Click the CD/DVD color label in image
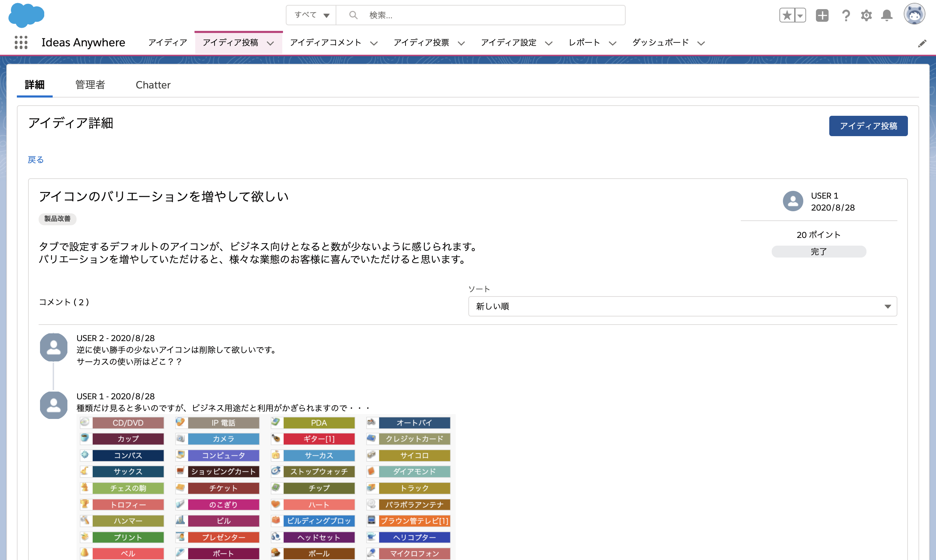Screen dimensions: 936x560 (128, 423)
